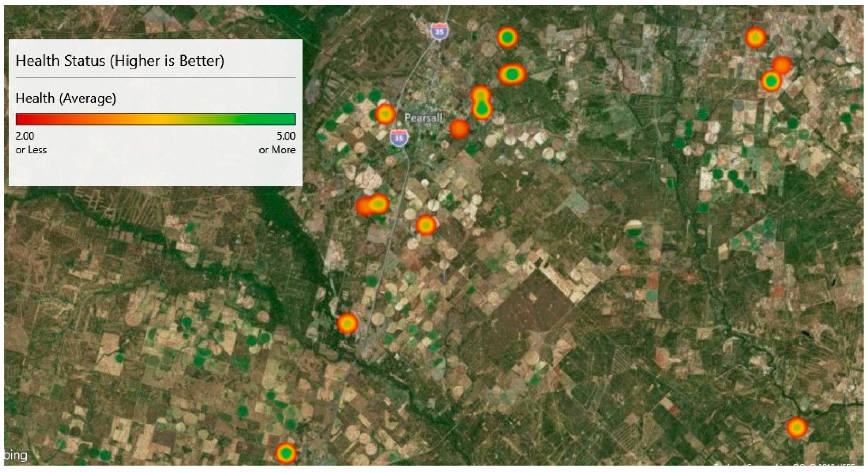This screenshot has width=868, height=472.
Task: Click the Health Status legend title
Action: (x=120, y=61)
